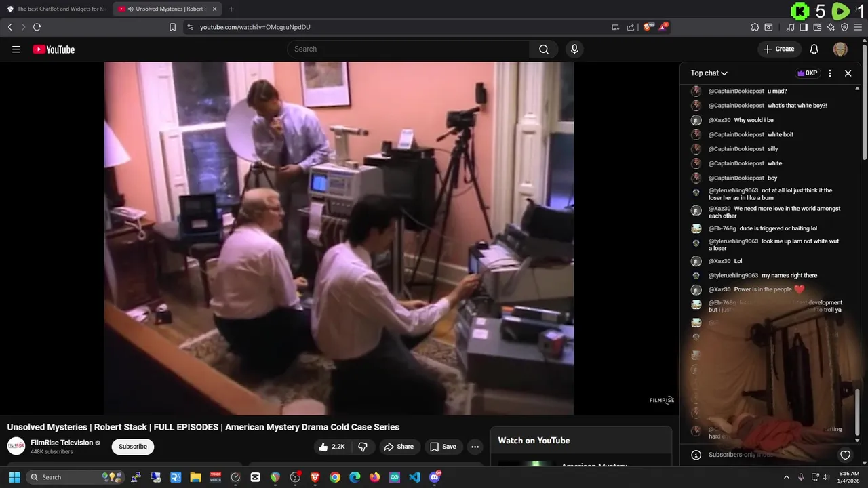This screenshot has width=868, height=488.
Task: Switch to the ChatBot and Widgets tab
Action: (56, 9)
